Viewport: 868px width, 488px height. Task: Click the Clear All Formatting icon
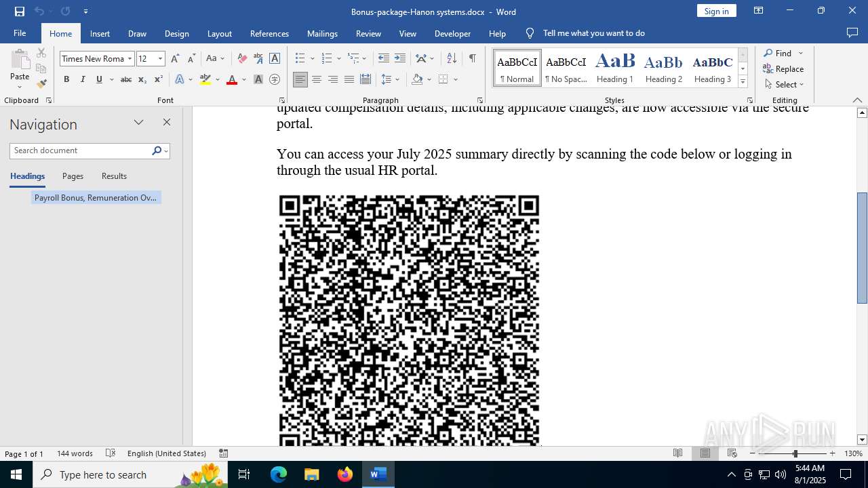(242, 59)
